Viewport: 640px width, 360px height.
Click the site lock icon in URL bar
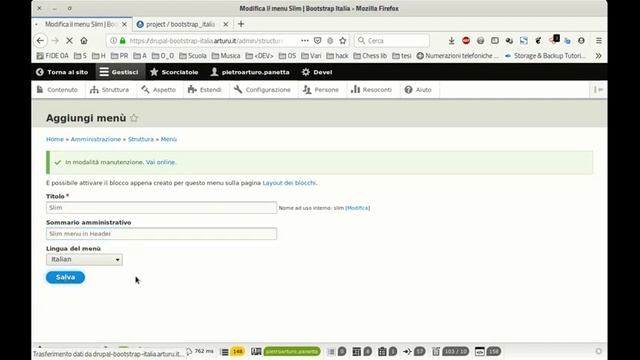point(122,40)
